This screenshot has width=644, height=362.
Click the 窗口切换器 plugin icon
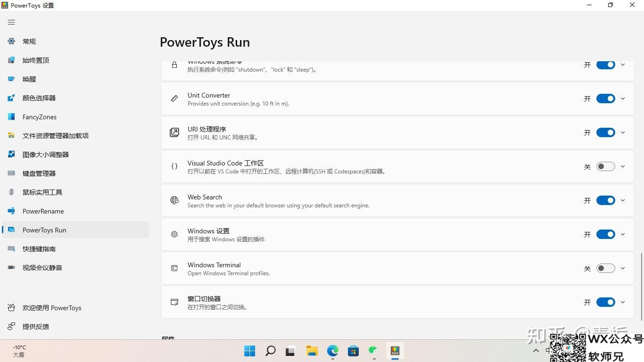[174, 302]
